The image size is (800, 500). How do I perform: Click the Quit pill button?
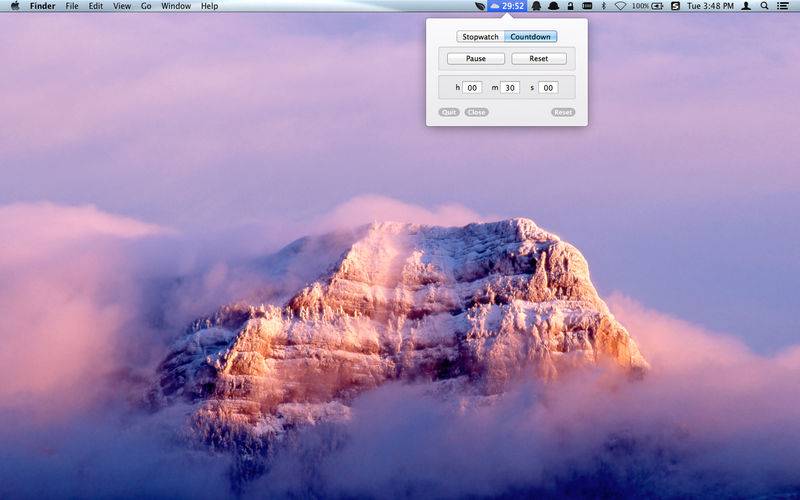(x=449, y=112)
